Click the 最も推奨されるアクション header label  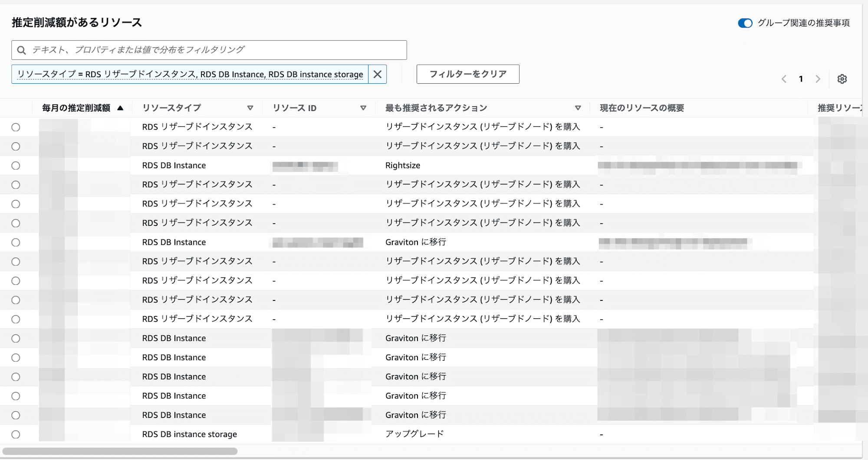pos(436,108)
